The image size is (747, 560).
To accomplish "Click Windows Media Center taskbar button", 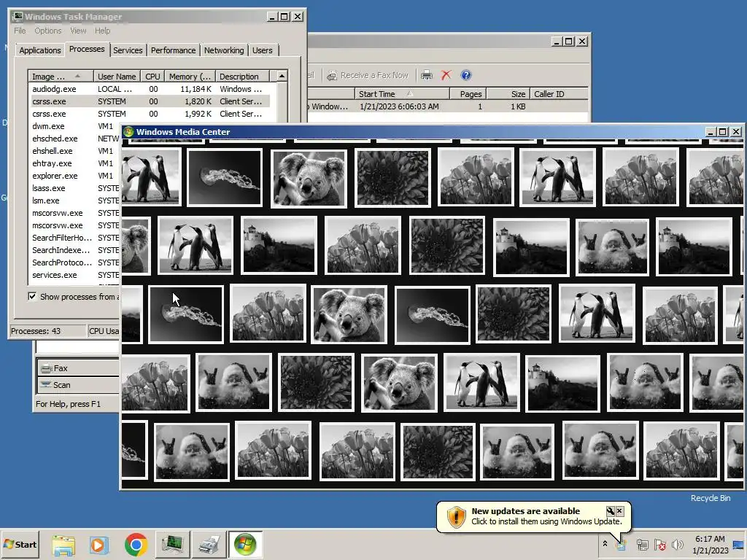I will [245, 544].
